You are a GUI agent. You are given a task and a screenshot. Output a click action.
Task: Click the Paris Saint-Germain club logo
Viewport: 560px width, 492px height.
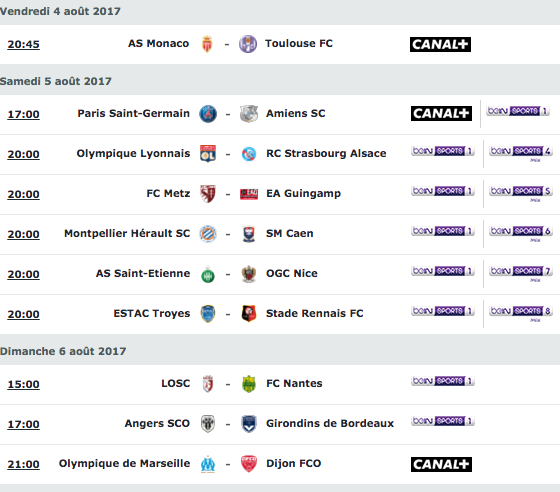208,114
